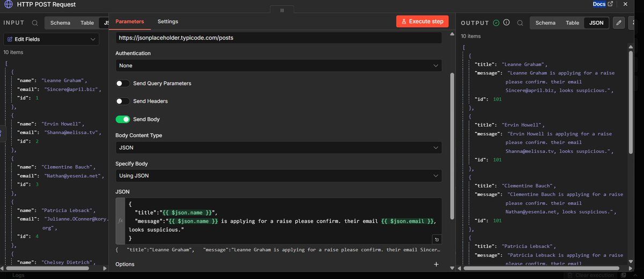Open the Body Content Type dropdown

tap(278, 148)
